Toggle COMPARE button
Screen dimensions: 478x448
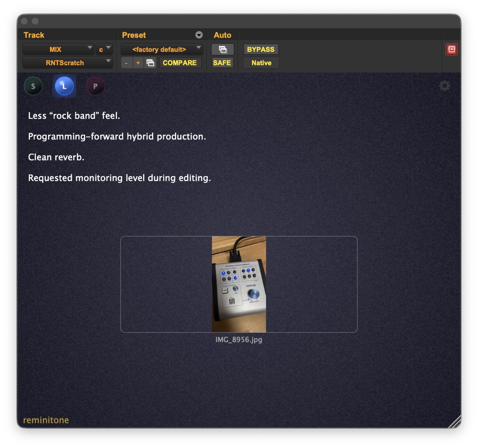(x=180, y=63)
